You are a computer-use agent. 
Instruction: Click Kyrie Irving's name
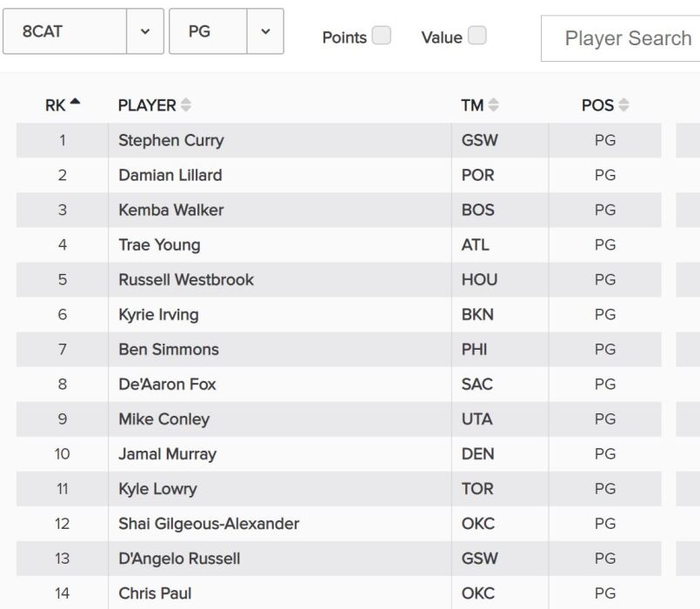[158, 314]
